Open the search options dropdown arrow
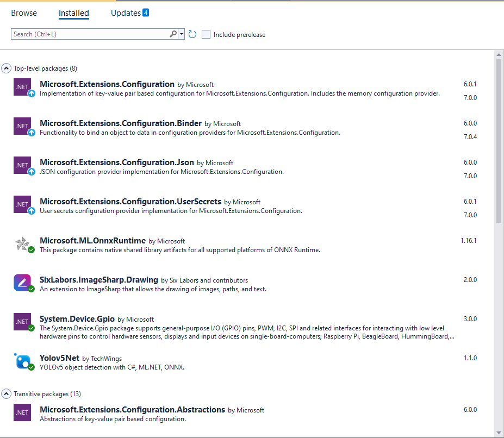The image size is (504, 438). coord(181,34)
